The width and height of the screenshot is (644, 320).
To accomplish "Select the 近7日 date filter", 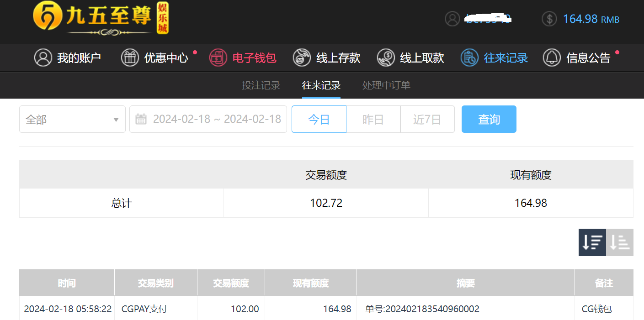I will (x=427, y=119).
